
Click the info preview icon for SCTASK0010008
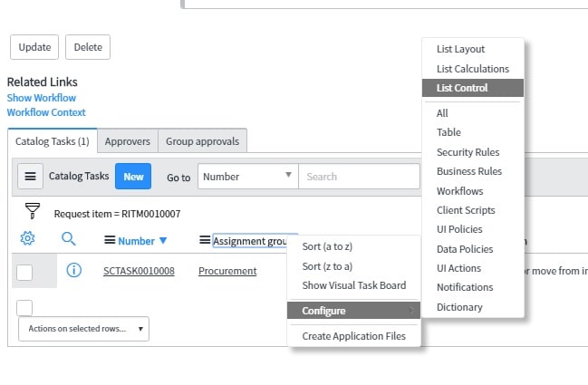coord(74,270)
